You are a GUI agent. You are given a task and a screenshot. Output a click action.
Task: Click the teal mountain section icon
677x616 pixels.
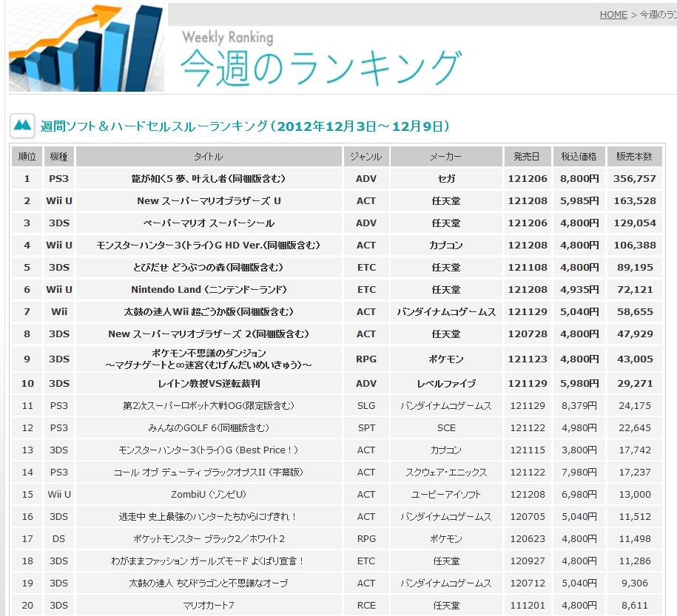click(x=22, y=126)
